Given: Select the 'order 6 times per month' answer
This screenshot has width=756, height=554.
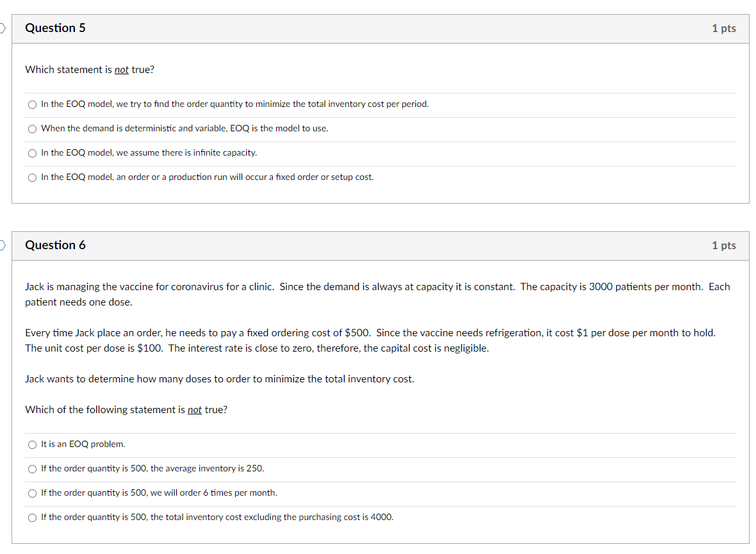Looking at the screenshot, I should [32, 493].
